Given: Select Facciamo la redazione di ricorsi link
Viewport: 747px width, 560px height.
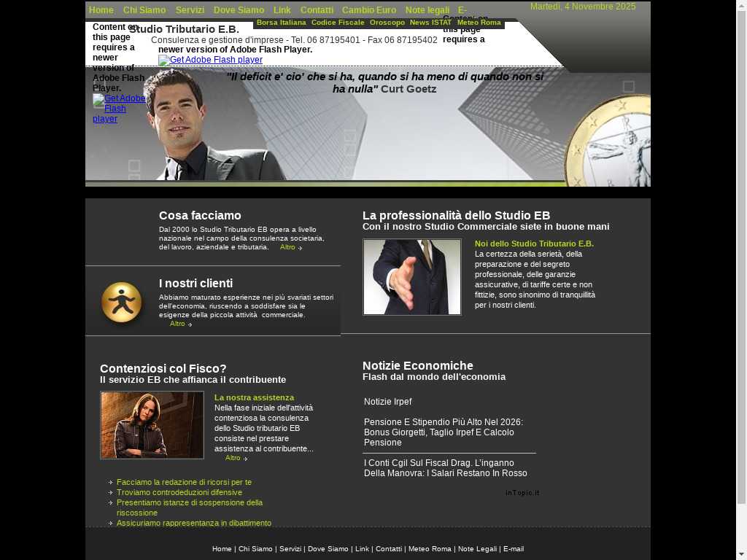Looking at the screenshot, I should click(x=184, y=482).
